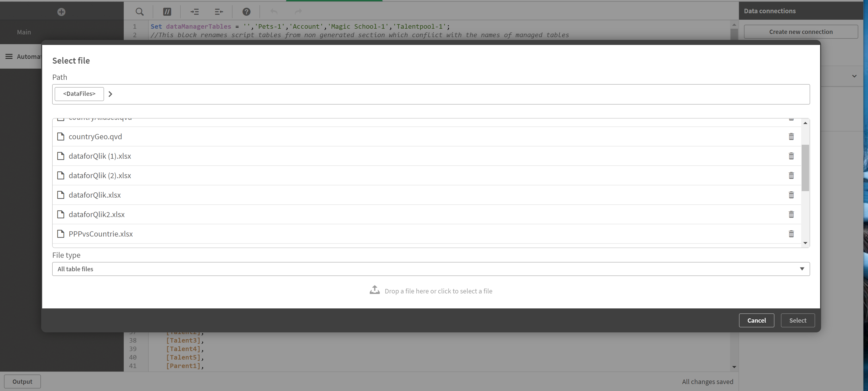Delete the dataforQlik2.xlsx file
Screen dimensions: 868x391
click(791, 214)
